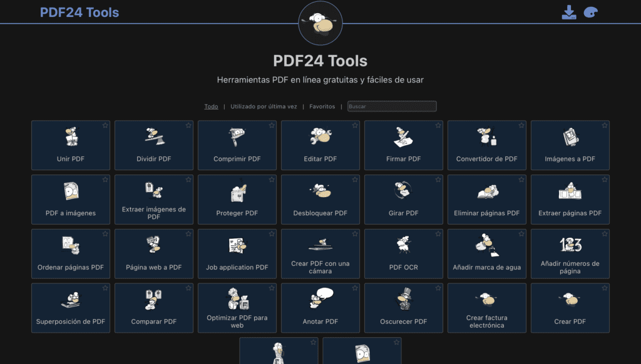Screen dimensions: 641x364
Task: Click the Superposición de PDF label
Action: click(71, 321)
